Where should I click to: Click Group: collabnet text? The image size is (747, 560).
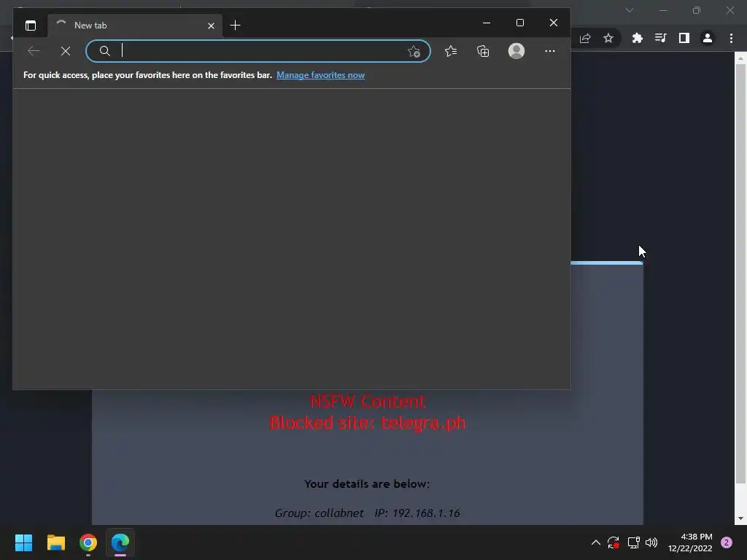[320, 513]
